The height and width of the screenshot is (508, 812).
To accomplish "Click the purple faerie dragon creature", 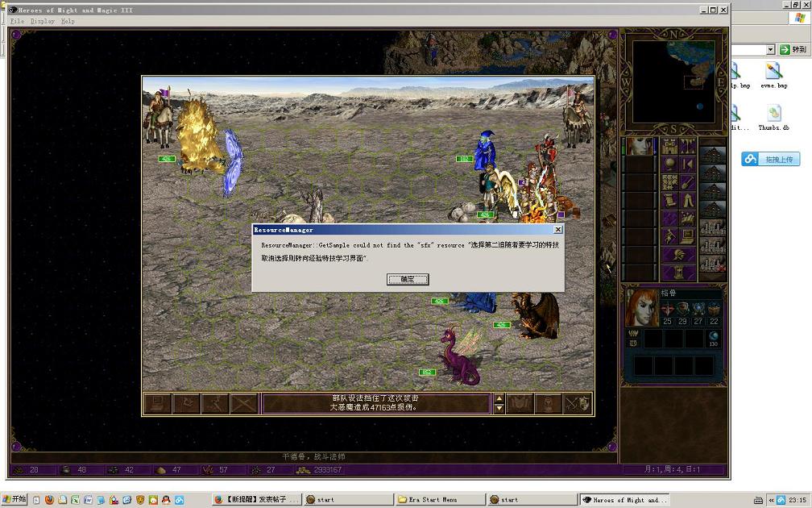I will click(459, 356).
